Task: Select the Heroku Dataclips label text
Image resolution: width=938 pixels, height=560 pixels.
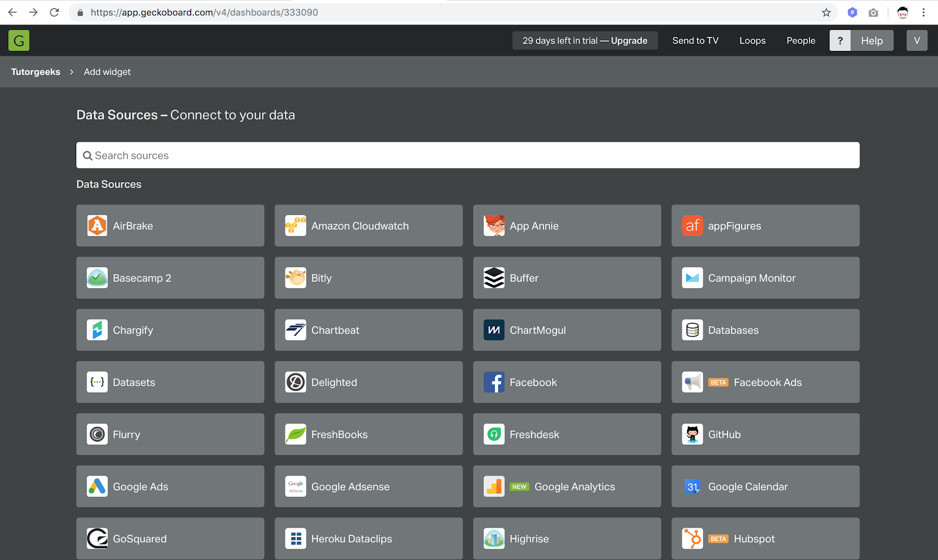Action: [x=352, y=539]
